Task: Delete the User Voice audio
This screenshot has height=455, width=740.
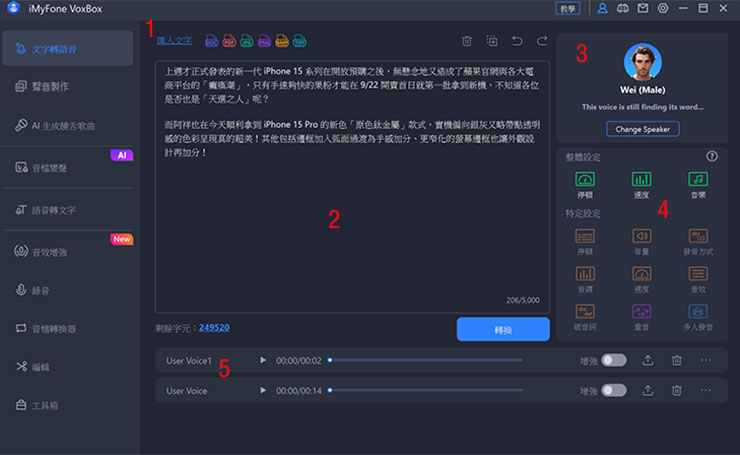Action: click(677, 391)
